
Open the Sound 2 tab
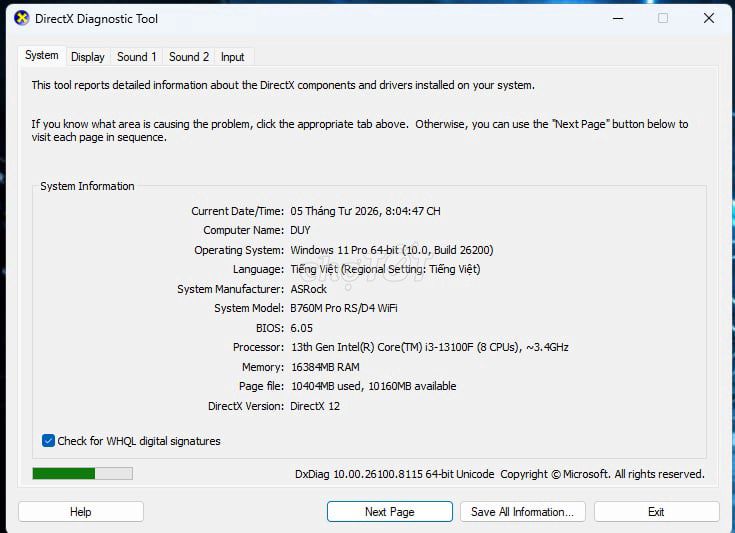click(189, 57)
